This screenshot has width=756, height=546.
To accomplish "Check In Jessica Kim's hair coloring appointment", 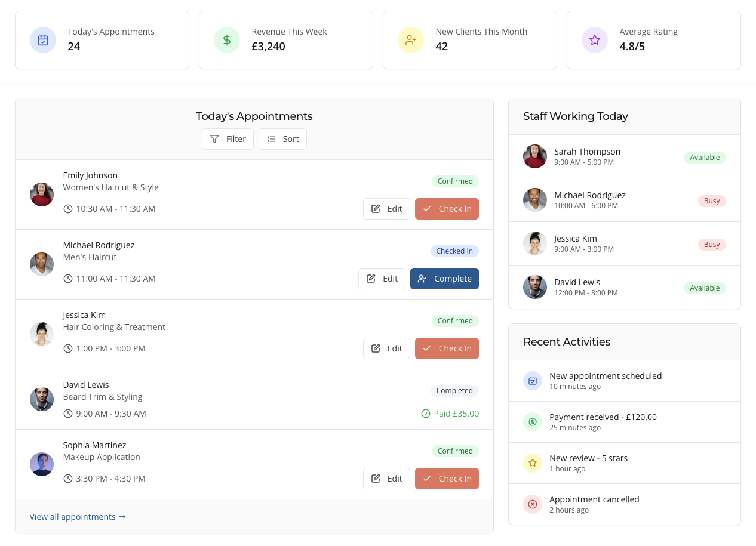I will (x=447, y=348).
